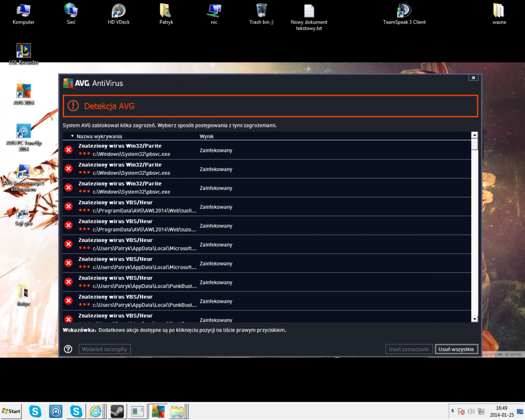Open the wazne folder on desktop
525x420 pixels.
[x=499, y=13]
